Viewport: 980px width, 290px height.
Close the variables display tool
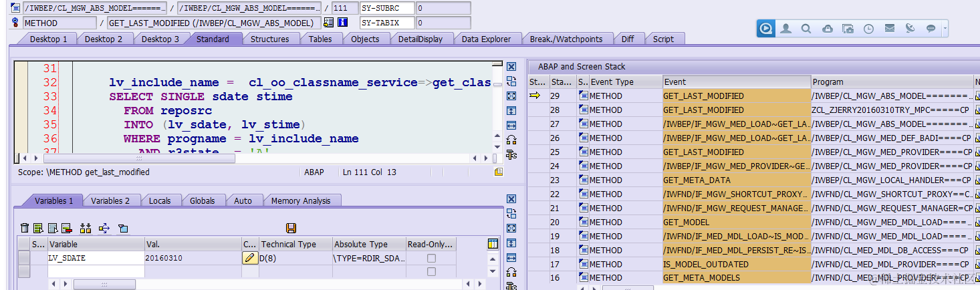[511, 199]
